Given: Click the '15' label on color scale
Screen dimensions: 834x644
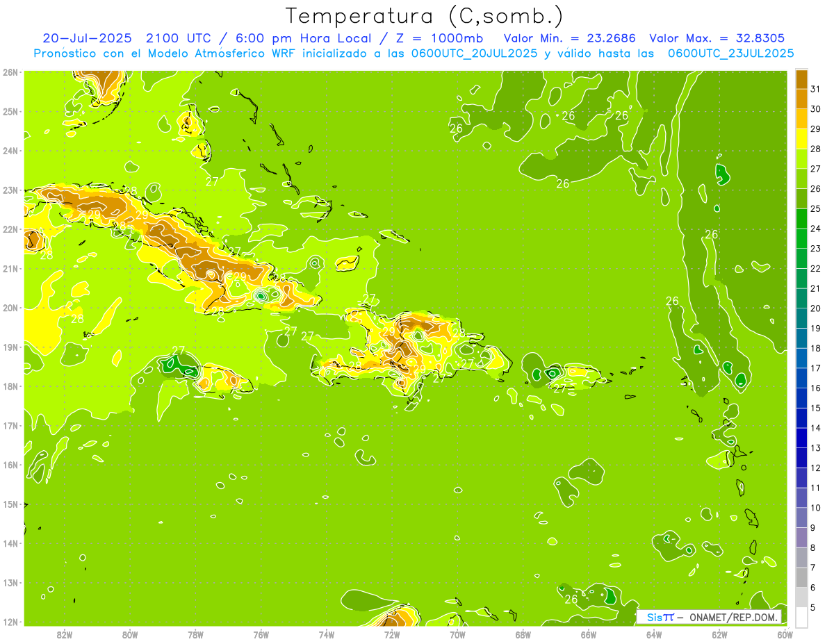Looking at the screenshot, I should (815, 408).
